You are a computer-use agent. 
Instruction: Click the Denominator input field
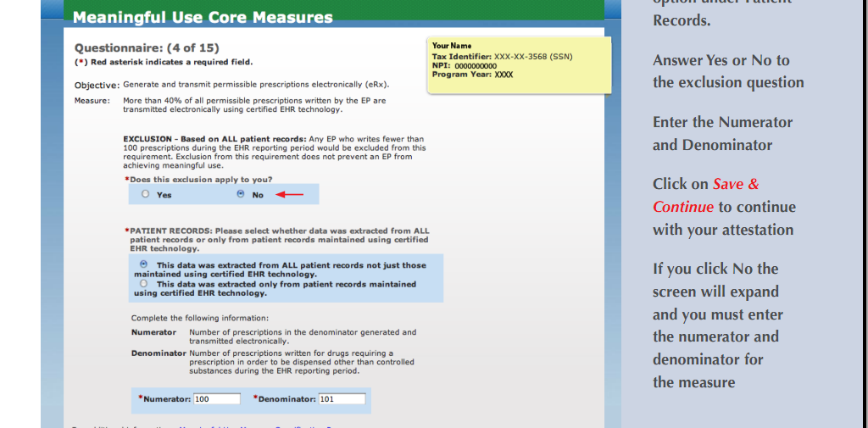tap(342, 399)
